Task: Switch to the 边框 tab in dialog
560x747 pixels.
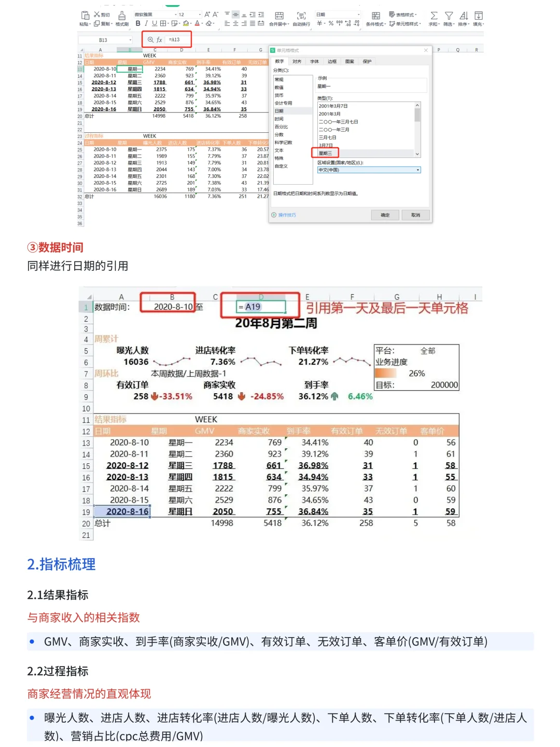Action: click(x=332, y=61)
